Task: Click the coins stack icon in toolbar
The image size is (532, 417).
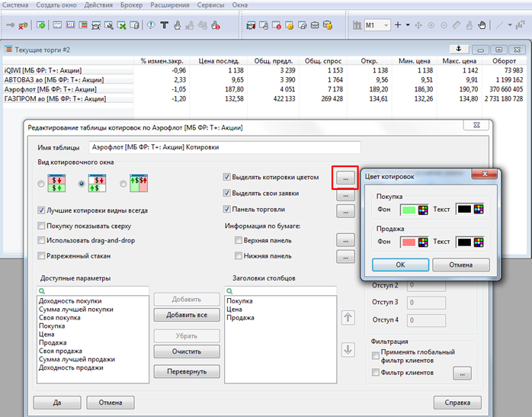Action: [328, 25]
